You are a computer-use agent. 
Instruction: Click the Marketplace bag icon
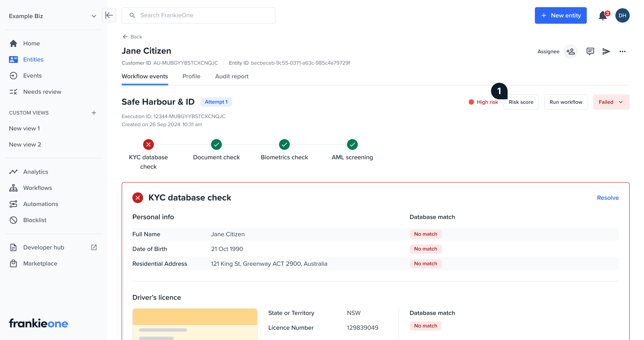(x=13, y=263)
